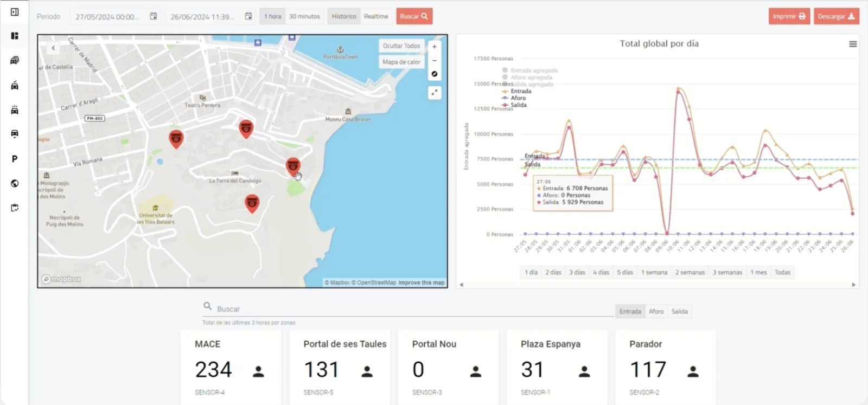Image resolution: width=868 pixels, height=405 pixels.
Task: Zoom out on the map with minus
Action: pyautogui.click(x=434, y=60)
